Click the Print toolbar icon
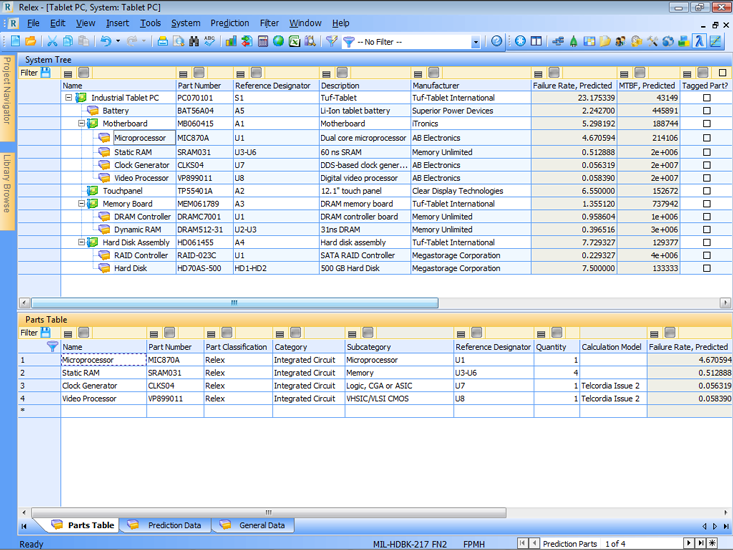 162,41
